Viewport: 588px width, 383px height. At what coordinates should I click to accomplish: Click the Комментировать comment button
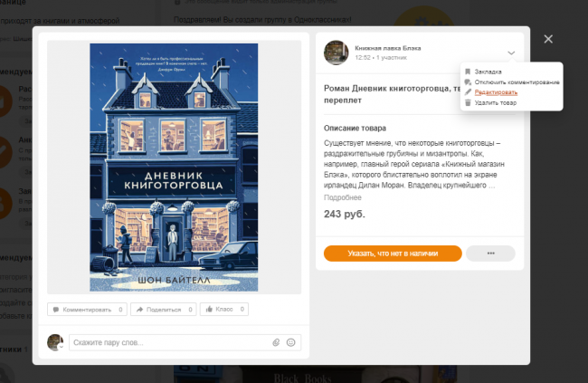[x=86, y=310]
